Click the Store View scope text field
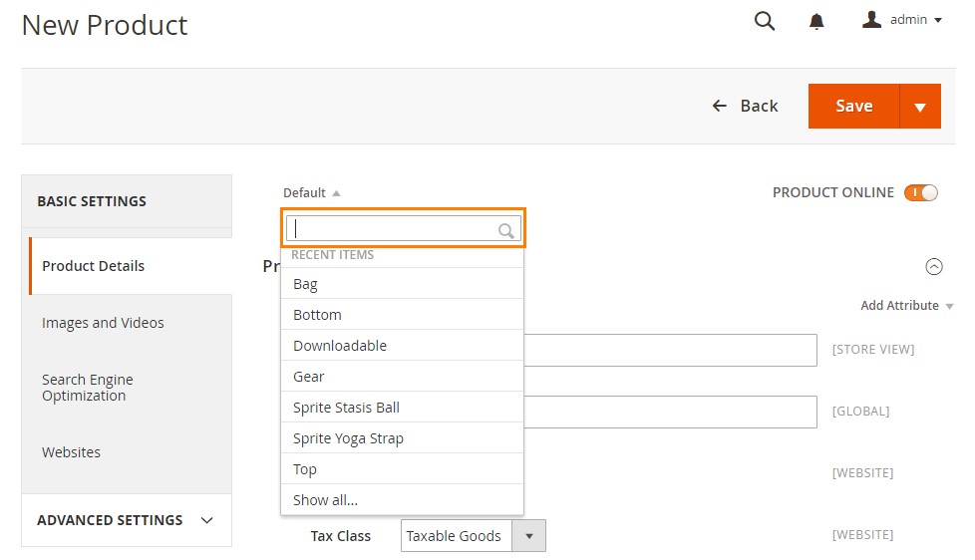Screen dimensions: 975x560 (670, 350)
